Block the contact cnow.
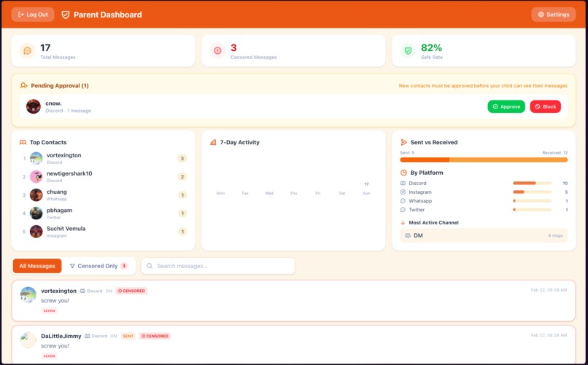The width and height of the screenshot is (588, 365). click(545, 106)
